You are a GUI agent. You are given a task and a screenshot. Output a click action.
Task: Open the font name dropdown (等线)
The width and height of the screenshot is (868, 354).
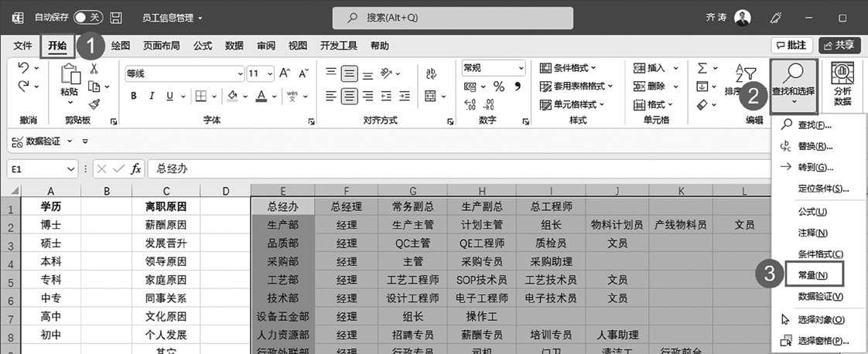pos(240,74)
